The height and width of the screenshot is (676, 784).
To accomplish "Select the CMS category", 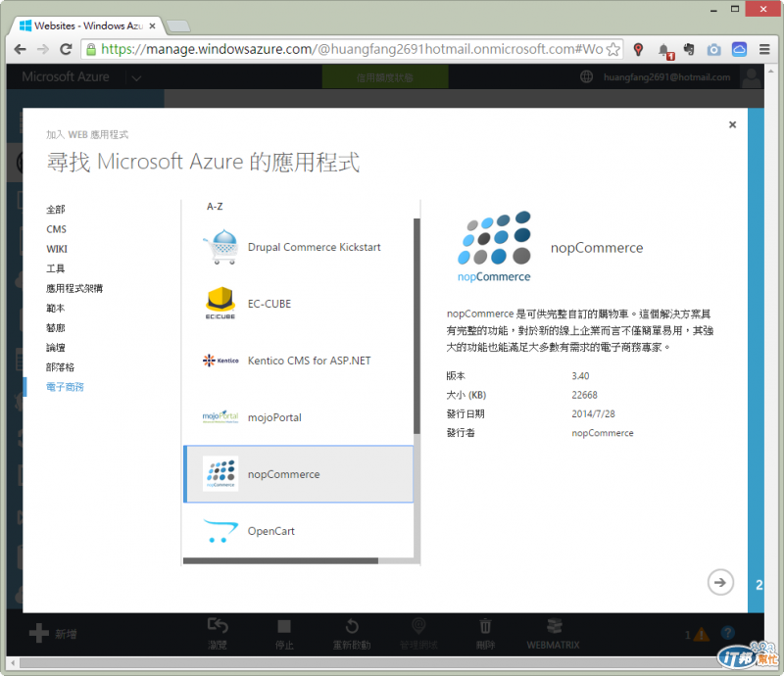I will 56,229.
